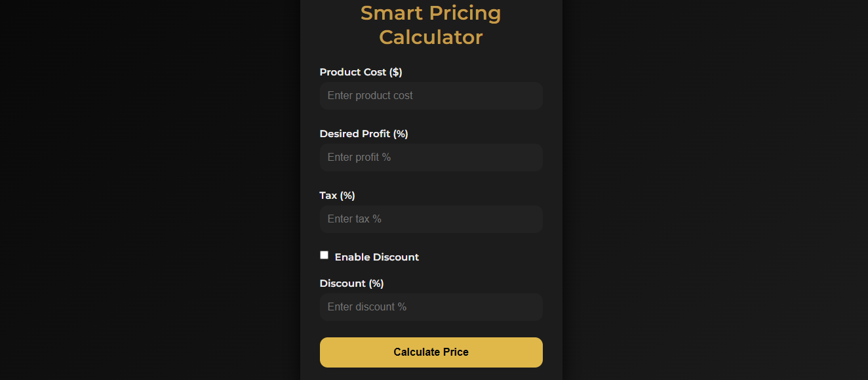Click the Enter product cost placeholder area
The width and height of the screenshot is (868, 380).
370,96
